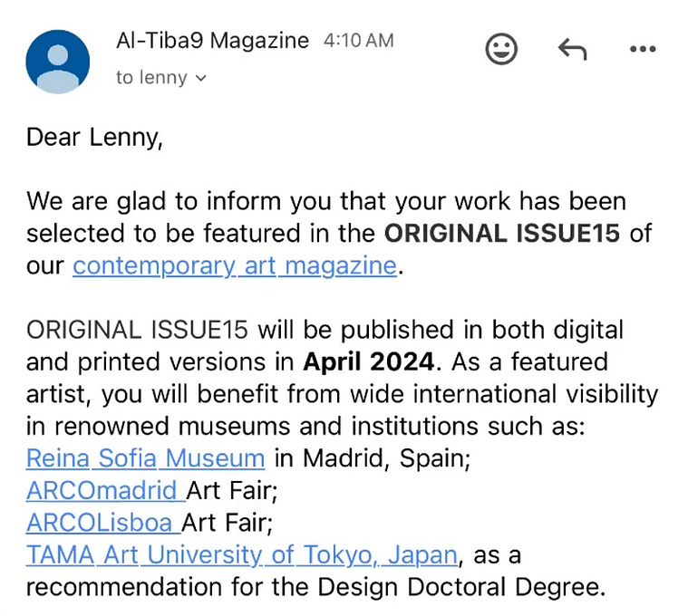Click the bold 'April 2024' date text
This screenshot has width=688, height=616.
tap(369, 362)
